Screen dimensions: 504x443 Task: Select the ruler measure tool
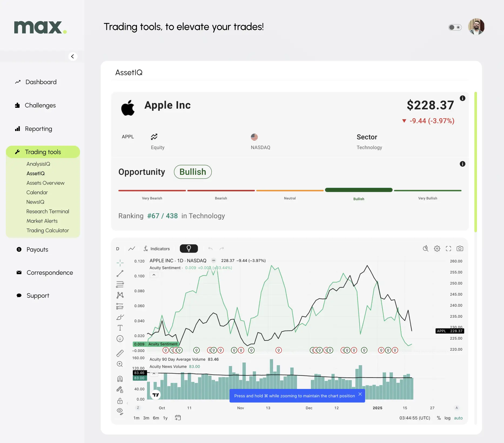coord(120,353)
